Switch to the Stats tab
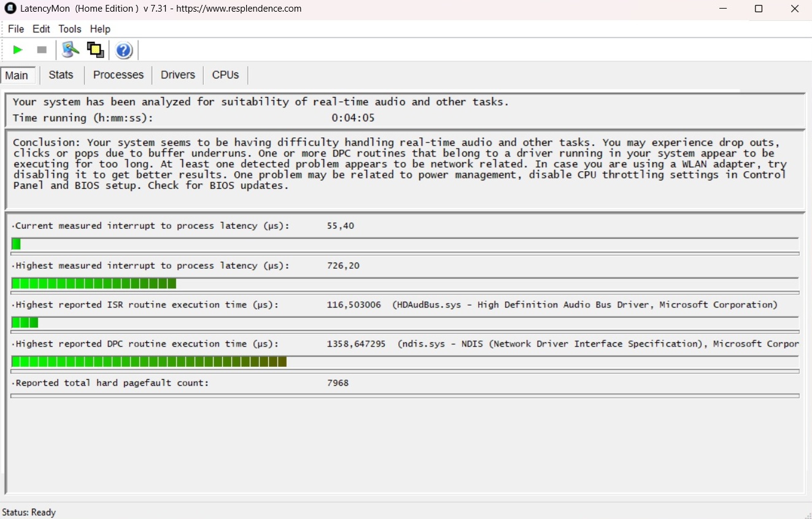Screen dimensions: 812x519 (x=61, y=75)
